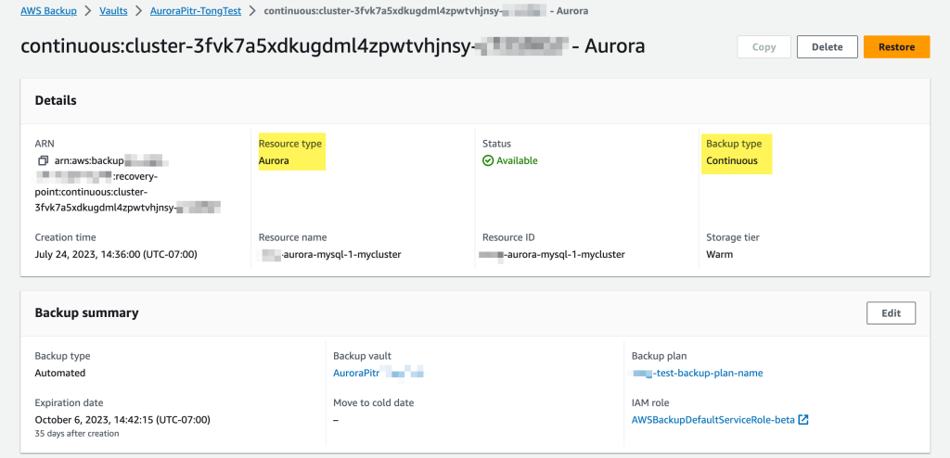Screen dimensions: 950x458
Task: Select the highlighted Aurora resource type value
Action: click(274, 161)
